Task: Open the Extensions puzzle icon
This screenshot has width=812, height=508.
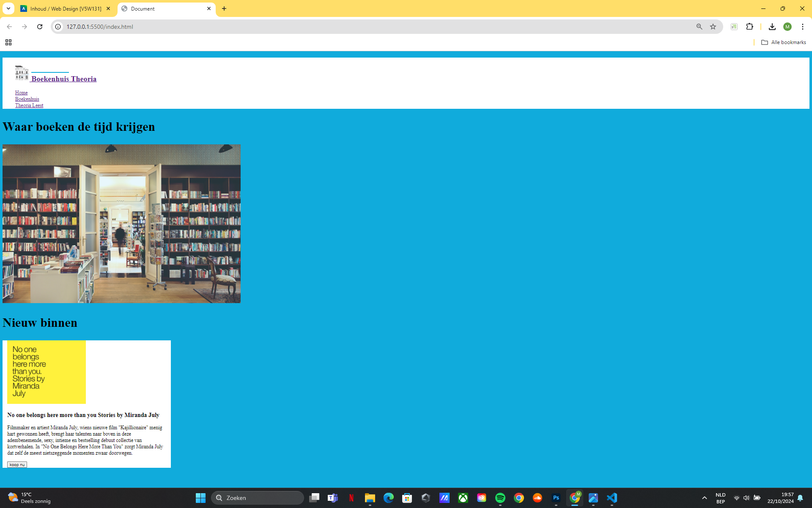Action: click(x=749, y=27)
